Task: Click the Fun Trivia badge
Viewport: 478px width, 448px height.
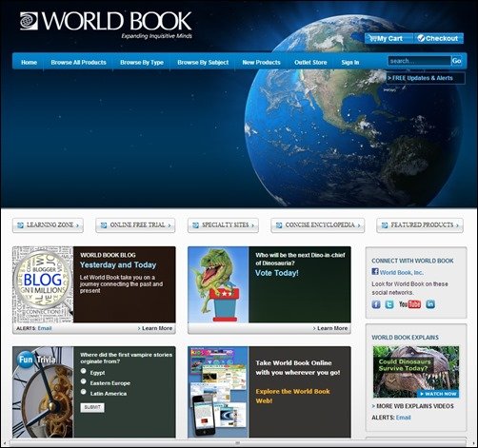Action: tap(36, 360)
